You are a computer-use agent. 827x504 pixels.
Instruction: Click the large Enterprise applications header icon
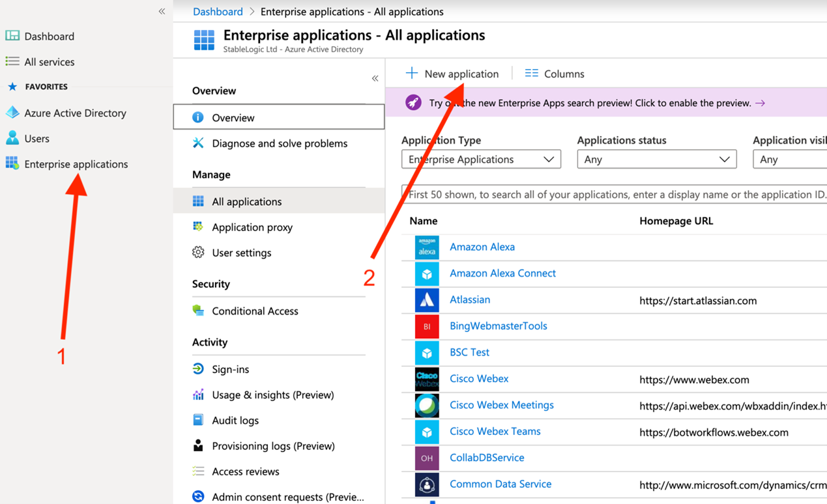pyautogui.click(x=204, y=40)
